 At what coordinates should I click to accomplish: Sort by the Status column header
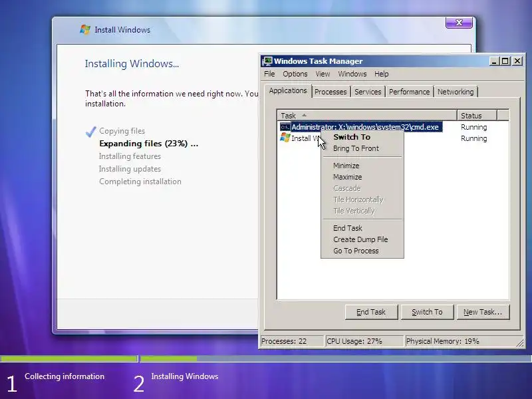coord(477,115)
